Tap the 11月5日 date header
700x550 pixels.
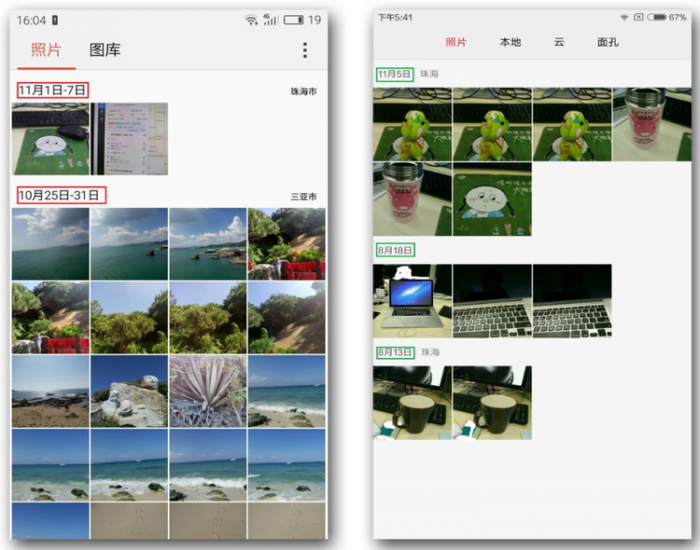[x=395, y=74]
